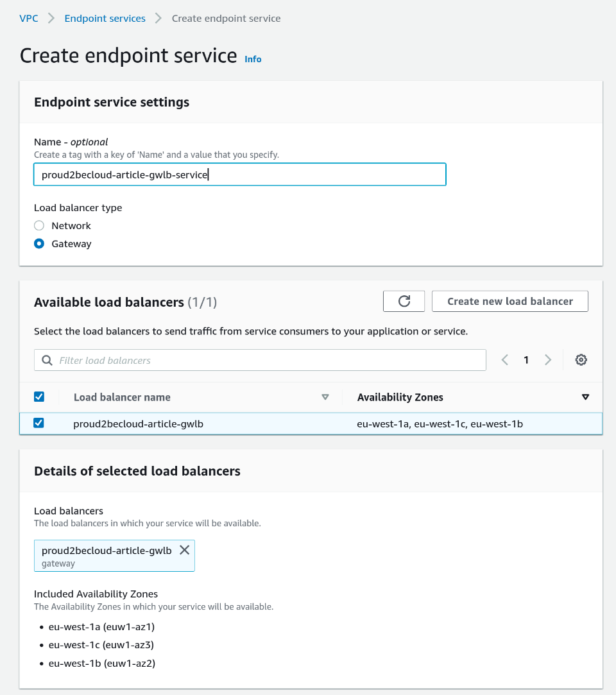Go to previous page arrow in pagination
The width and height of the screenshot is (616, 695).
[x=505, y=360]
